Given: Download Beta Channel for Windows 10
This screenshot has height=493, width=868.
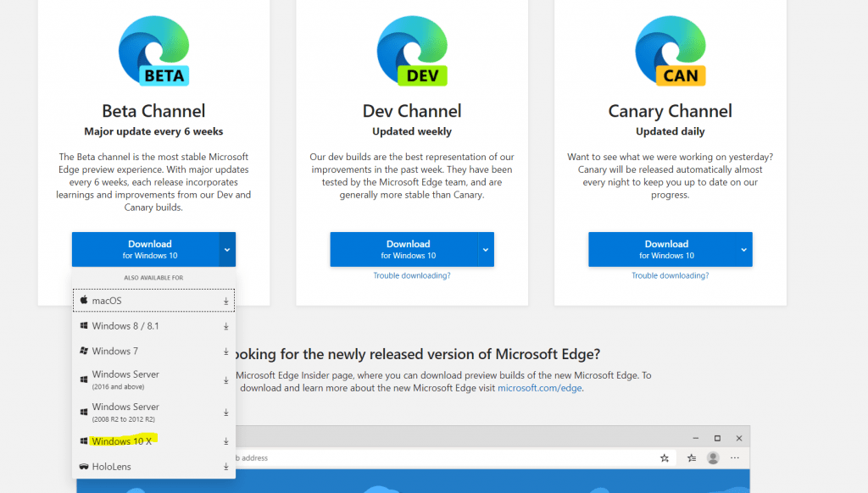Looking at the screenshot, I should (144, 250).
